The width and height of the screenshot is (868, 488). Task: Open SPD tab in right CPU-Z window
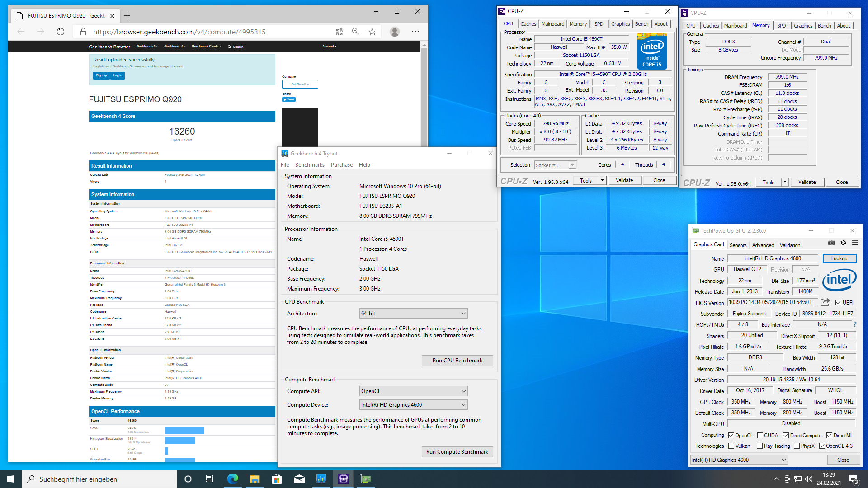[781, 26]
